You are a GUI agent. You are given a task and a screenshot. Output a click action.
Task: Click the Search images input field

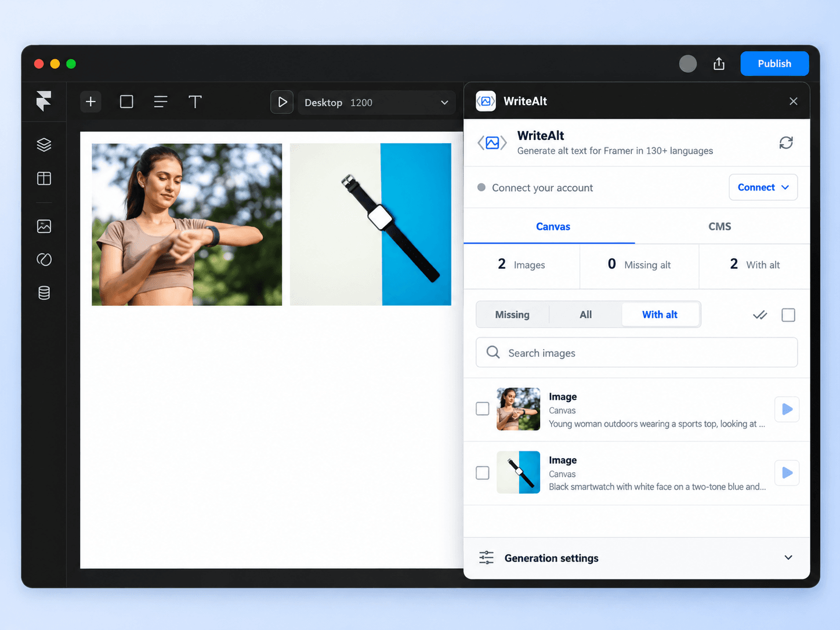(637, 353)
